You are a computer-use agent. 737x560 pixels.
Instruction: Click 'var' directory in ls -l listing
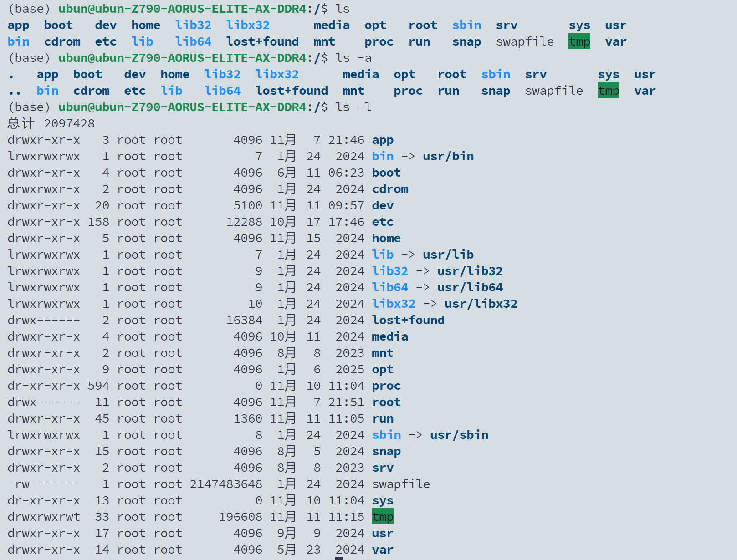click(383, 550)
